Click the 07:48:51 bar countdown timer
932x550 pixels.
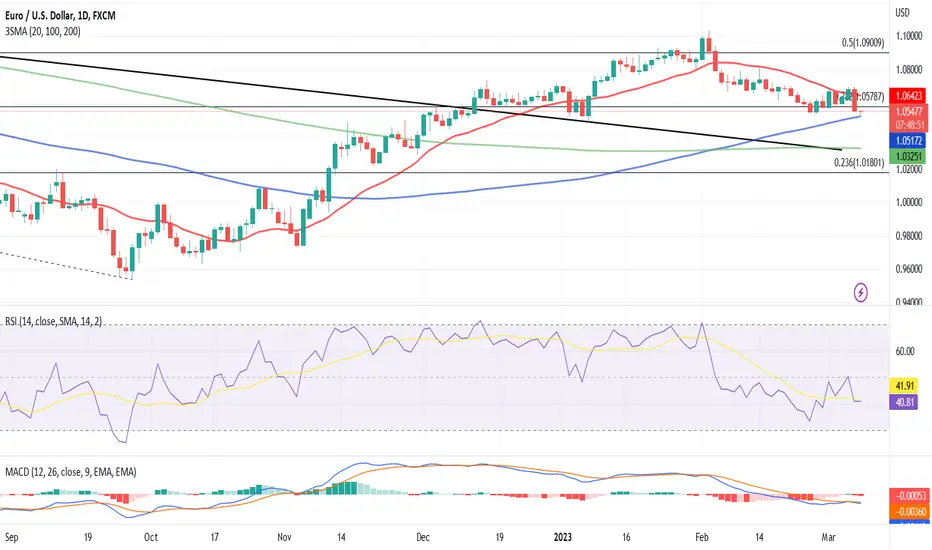(x=909, y=125)
